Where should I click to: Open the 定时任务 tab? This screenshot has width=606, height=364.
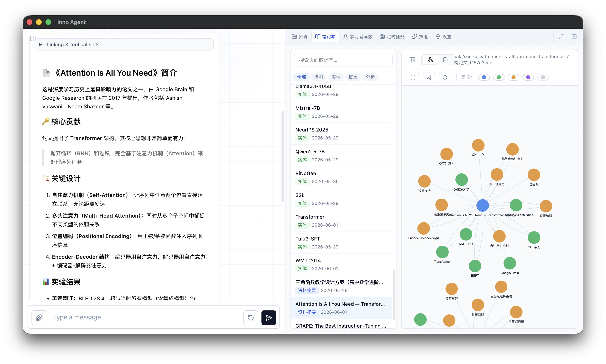[x=392, y=37]
